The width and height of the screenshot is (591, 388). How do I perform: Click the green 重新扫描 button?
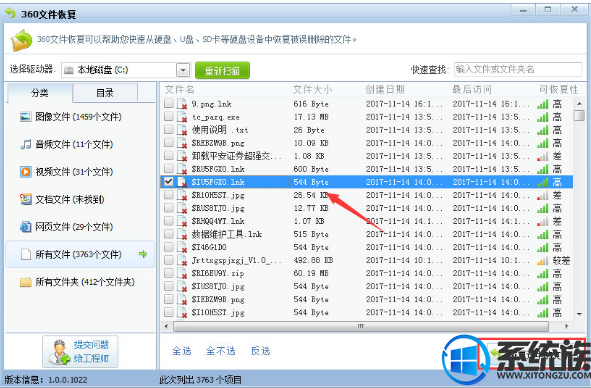click(222, 71)
